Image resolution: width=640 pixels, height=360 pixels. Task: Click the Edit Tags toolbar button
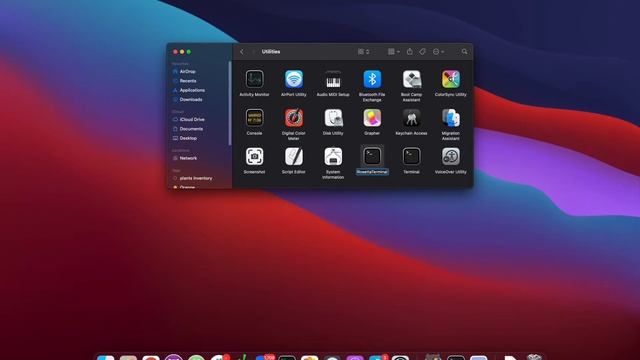[422, 52]
